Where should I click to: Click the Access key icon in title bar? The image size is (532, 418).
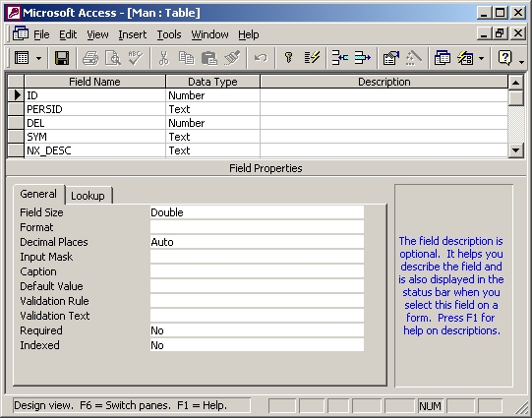[14, 13]
